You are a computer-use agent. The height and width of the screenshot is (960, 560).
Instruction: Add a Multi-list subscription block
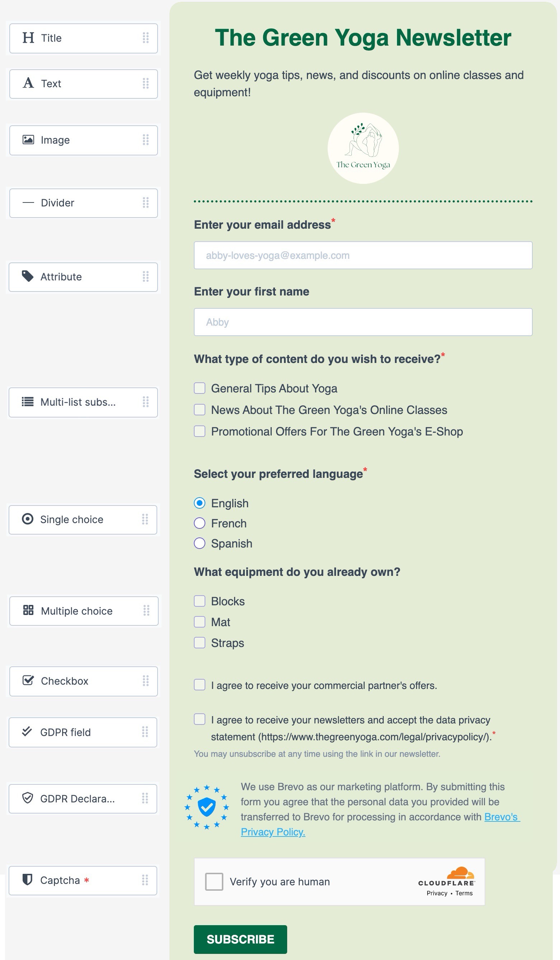(x=83, y=402)
